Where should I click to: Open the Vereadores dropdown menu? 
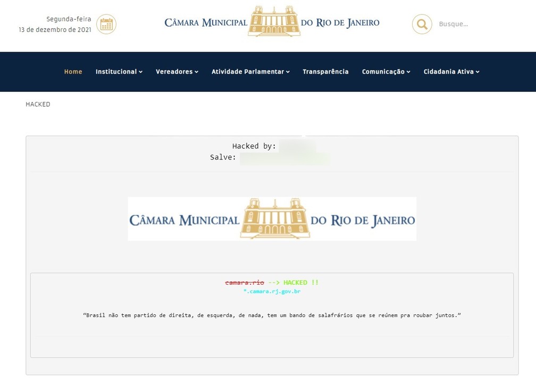177,72
